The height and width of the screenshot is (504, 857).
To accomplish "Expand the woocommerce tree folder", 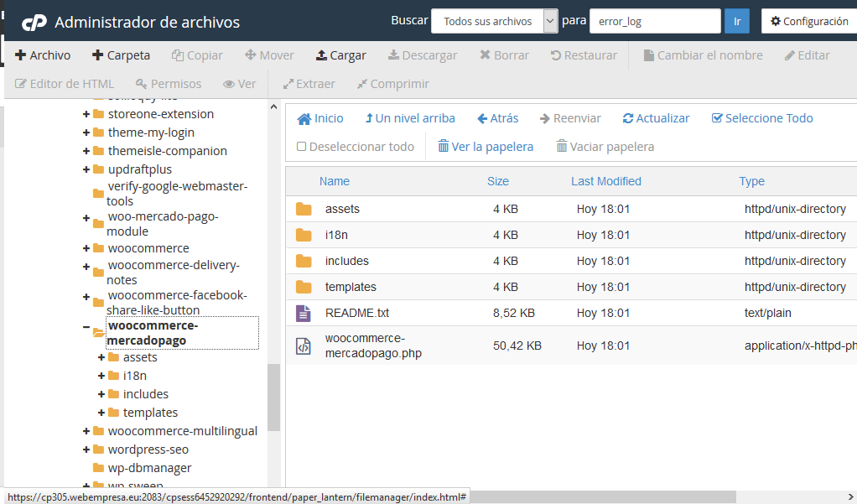I will [x=86, y=248].
